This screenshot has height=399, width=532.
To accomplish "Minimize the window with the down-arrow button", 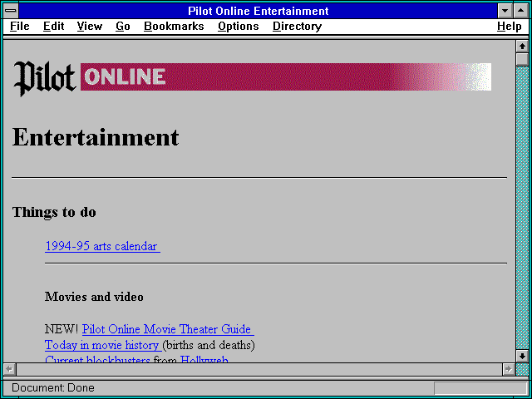I will point(505,11).
